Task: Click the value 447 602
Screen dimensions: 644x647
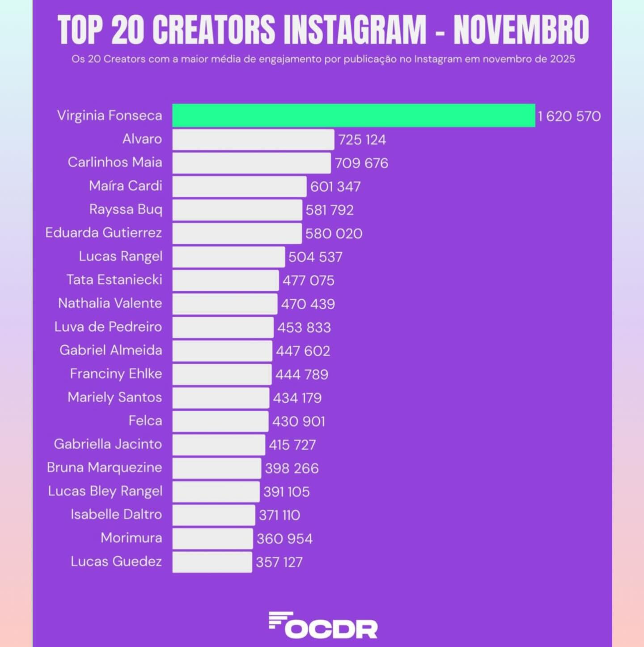Action: click(303, 351)
